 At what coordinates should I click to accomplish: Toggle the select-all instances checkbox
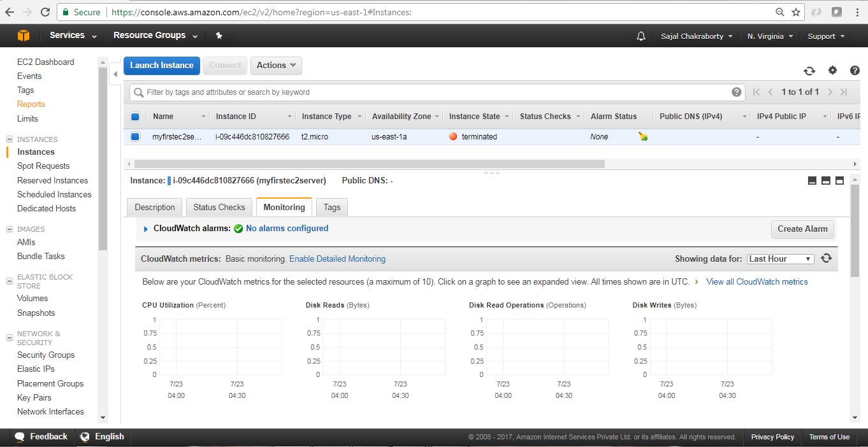[135, 117]
